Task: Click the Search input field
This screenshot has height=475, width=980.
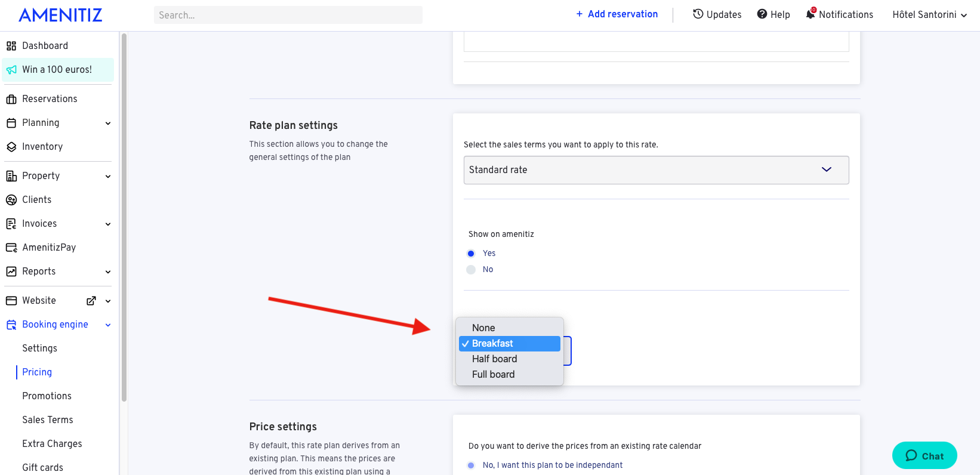Action: click(x=288, y=15)
